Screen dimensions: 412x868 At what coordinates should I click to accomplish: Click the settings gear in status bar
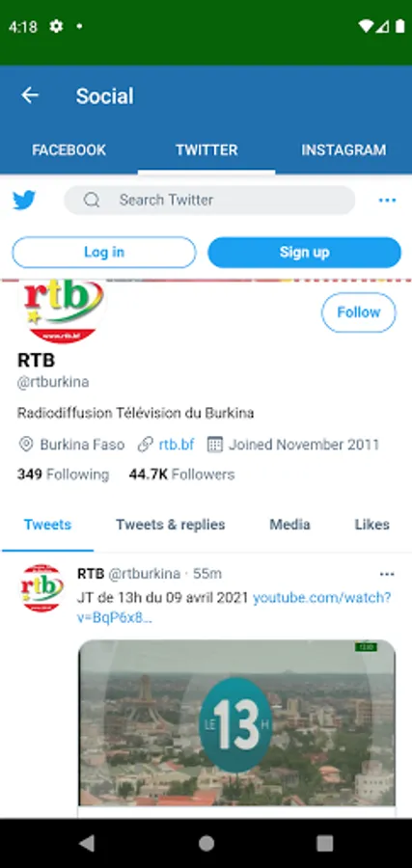(x=56, y=26)
